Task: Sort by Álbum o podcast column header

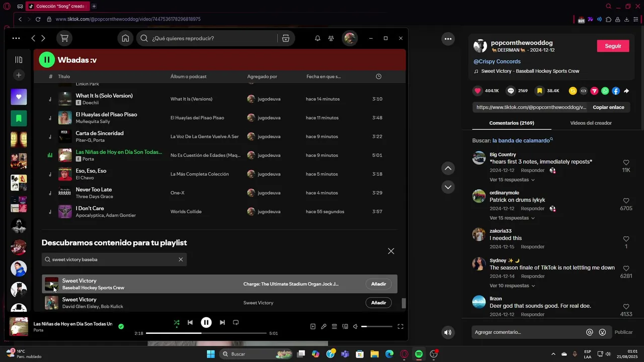Action: coord(188,76)
